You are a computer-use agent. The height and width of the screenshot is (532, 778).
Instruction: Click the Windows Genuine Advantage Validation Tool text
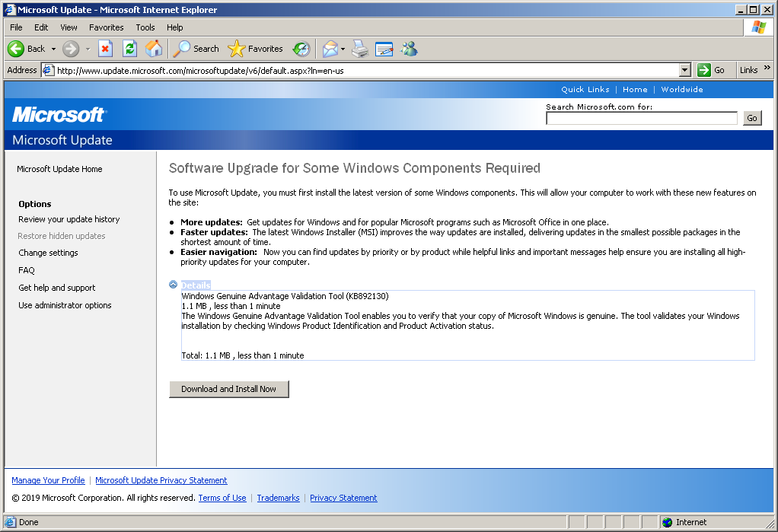point(285,296)
